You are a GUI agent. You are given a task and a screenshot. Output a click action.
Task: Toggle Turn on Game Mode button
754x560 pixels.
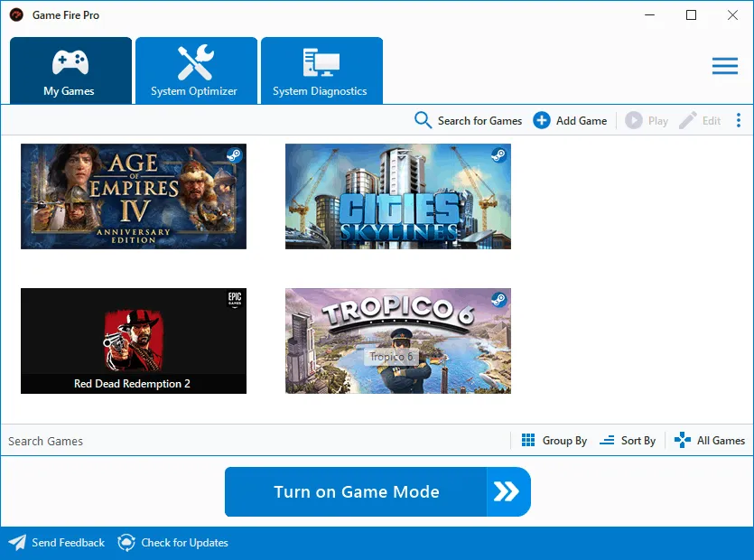(x=377, y=492)
